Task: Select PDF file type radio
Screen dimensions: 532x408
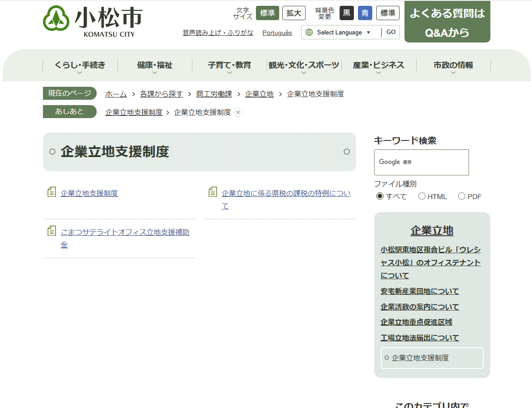Action: 462,196
